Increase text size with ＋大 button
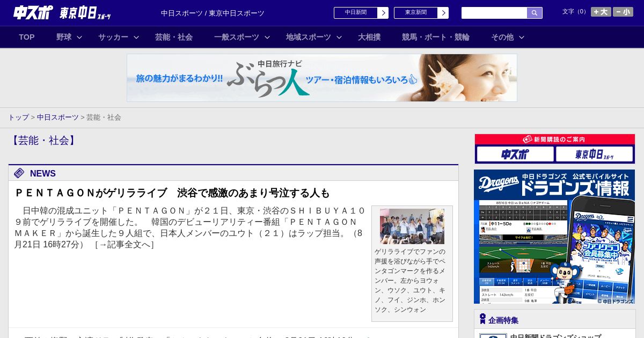The image size is (644, 338). (601, 12)
